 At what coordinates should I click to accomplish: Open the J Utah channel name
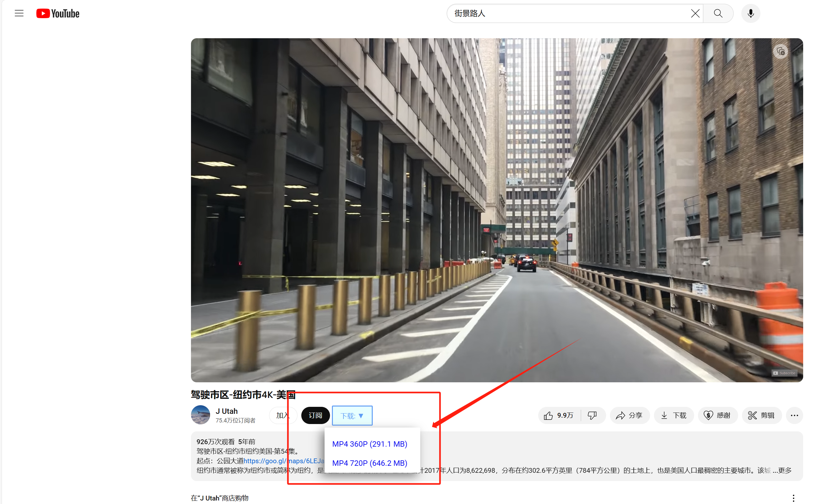point(226,411)
